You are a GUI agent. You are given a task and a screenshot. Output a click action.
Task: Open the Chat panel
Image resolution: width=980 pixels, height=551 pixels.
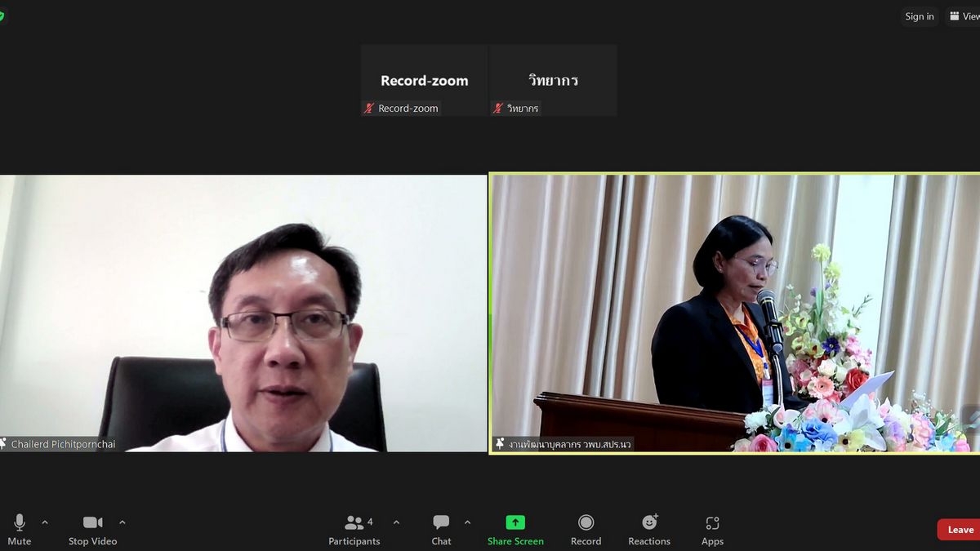click(x=441, y=529)
